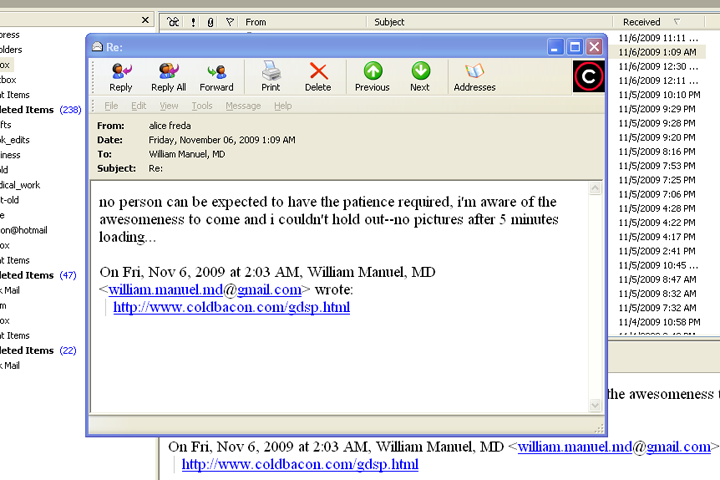
Task: Select the book_edits folder
Action: (15, 140)
